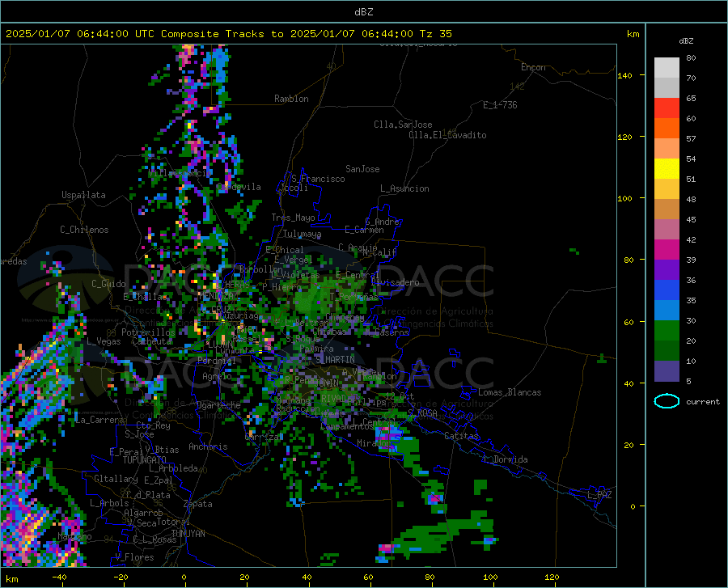Viewport: 728px width, 588px height.
Task: Click the green 30 dBZ legend swatch
Action: 667,331
